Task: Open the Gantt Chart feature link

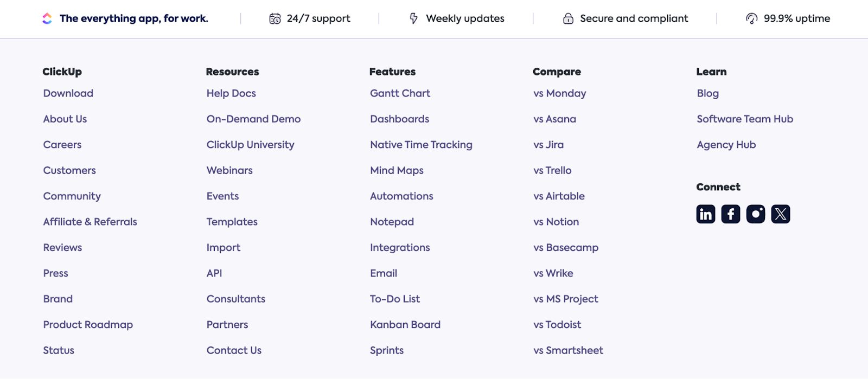Action: coord(400,93)
